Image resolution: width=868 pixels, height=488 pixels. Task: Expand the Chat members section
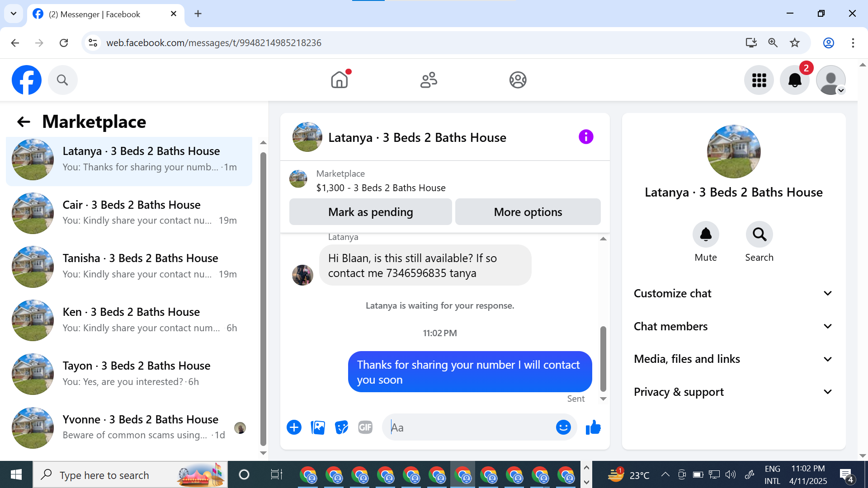coord(733,326)
